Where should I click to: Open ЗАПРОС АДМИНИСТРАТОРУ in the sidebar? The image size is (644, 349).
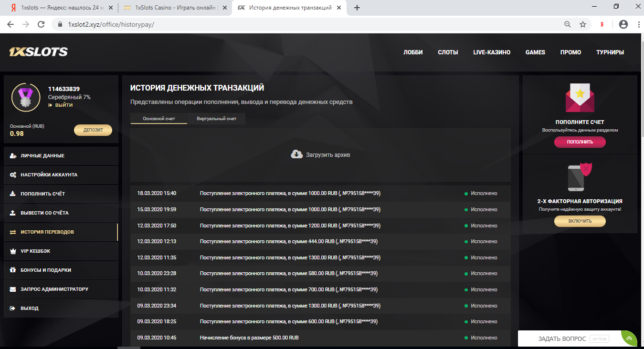[x=61, y=289]
